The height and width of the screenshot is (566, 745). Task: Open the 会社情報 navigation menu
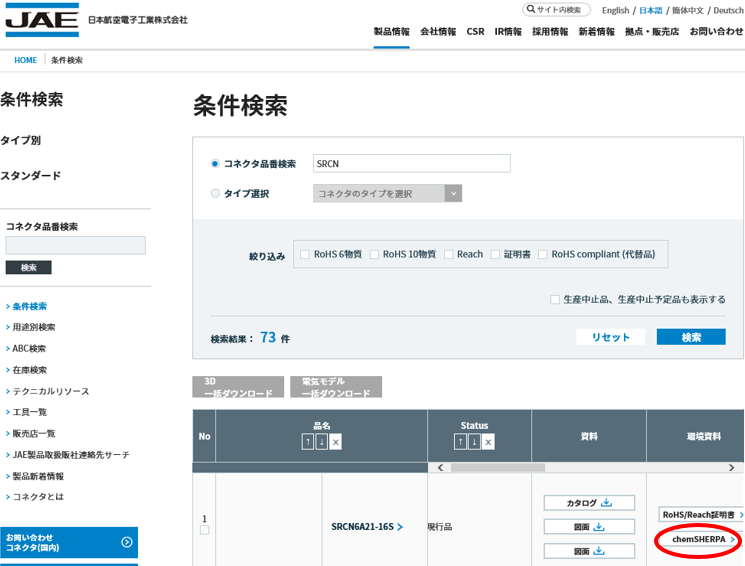[438, 31]
